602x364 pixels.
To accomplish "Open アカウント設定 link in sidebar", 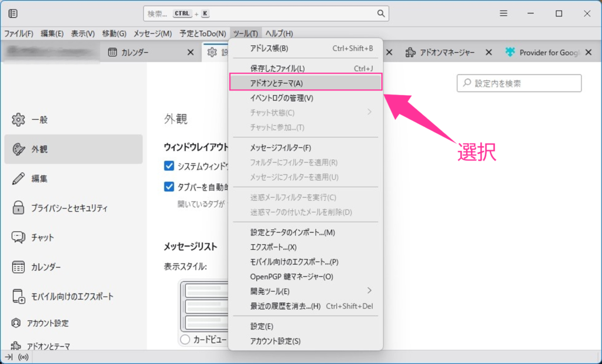I will pos(47,323).
